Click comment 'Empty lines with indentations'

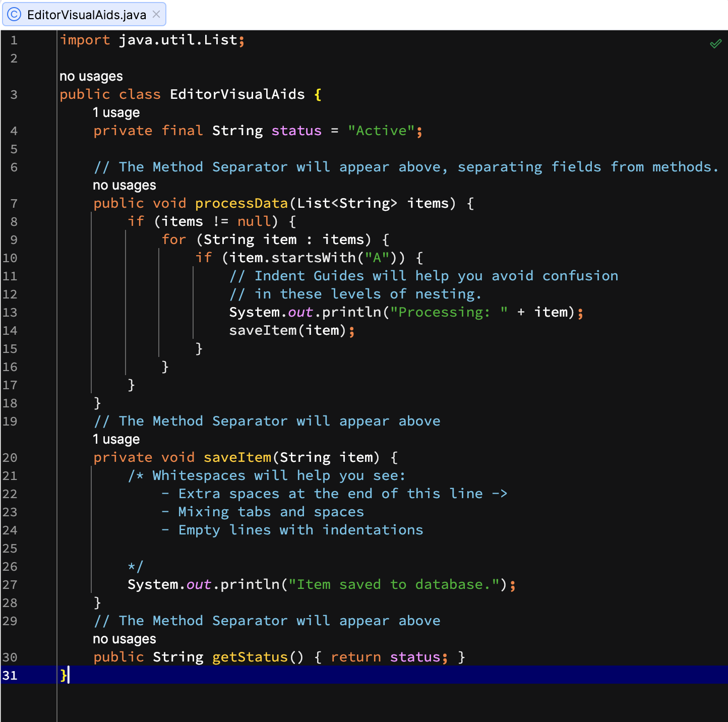point(301,530)
